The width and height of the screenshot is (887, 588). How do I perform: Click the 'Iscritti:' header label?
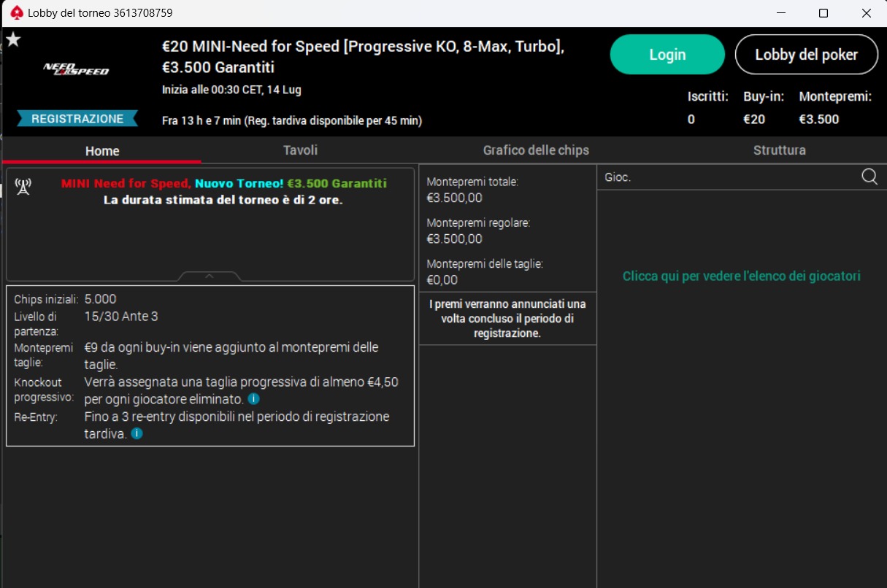point(708,96)
